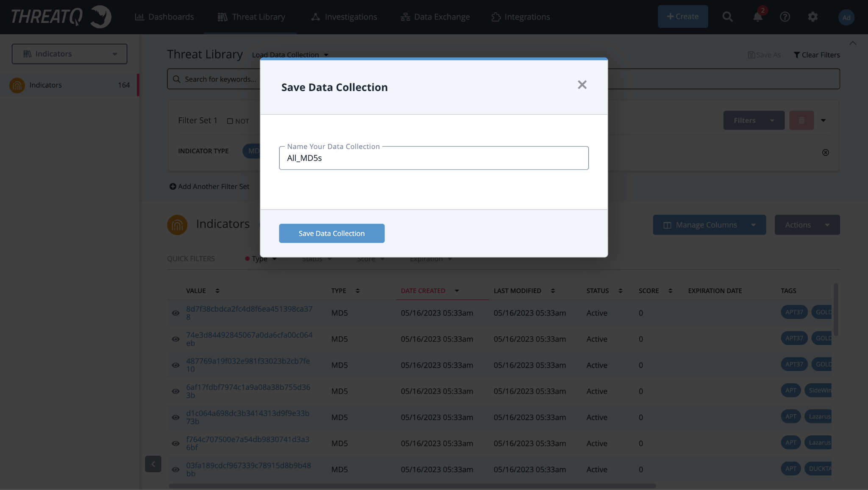Open the Integrations menu
The width and height of the screenshot is (868, 490).
tap(520, 17)
